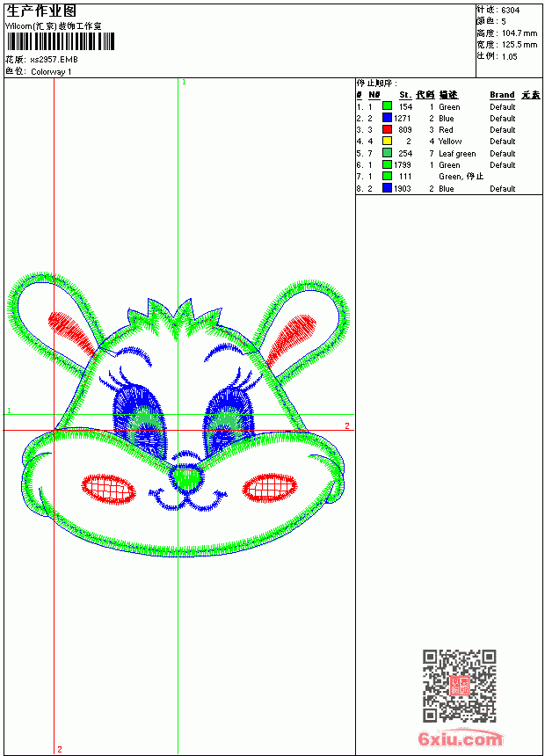
Task: Click the Colorway 1 label
Action: 51,72
